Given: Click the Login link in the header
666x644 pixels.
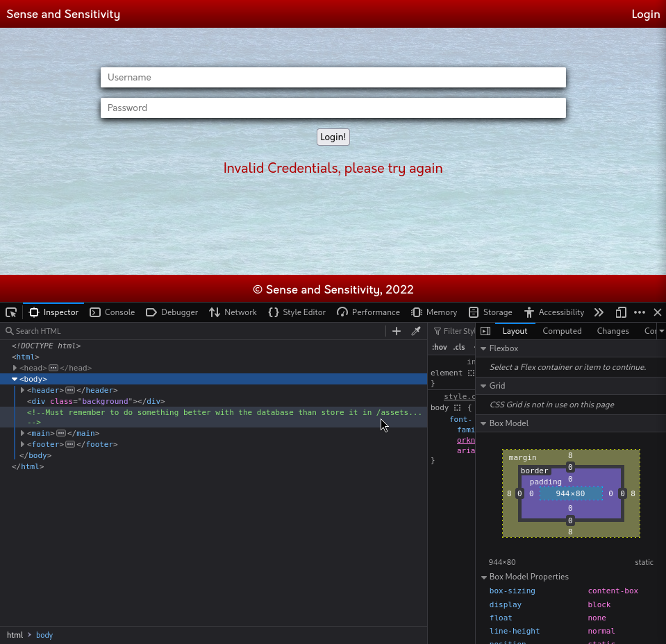Looking at the screenshot, I should pyautogui.click(x=646, y=14).
